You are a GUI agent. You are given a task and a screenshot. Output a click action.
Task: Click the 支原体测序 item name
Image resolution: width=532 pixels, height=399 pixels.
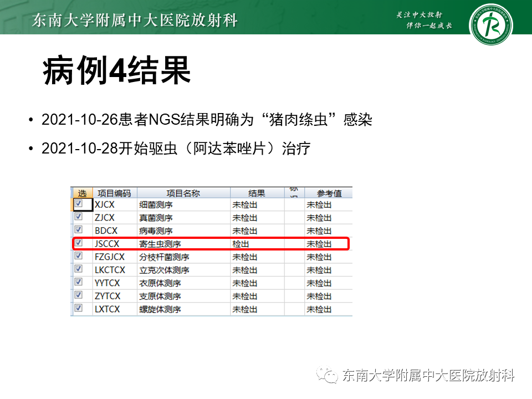(160, 296)
